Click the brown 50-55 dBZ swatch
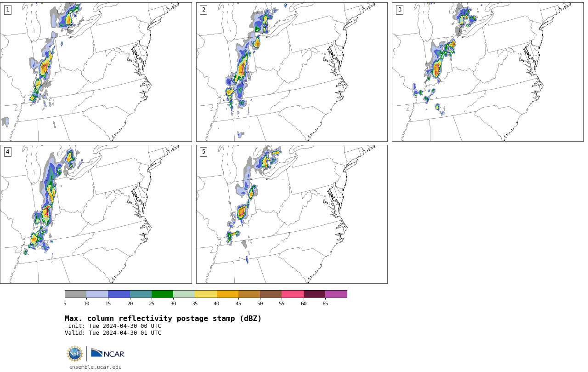 click(271, 294)
